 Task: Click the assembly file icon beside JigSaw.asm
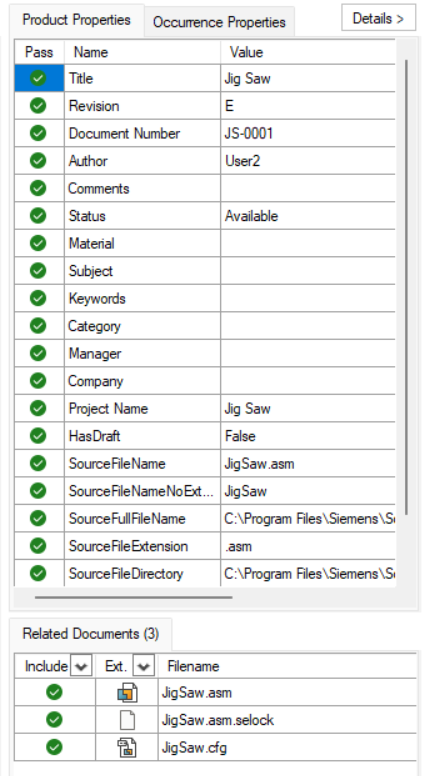127,692
